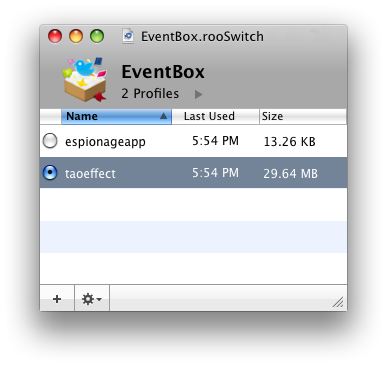Image resolution: width=387 pixels, height=366 pixels.
Task: Click 29.64 MB size value
Action: click(290, 174)
